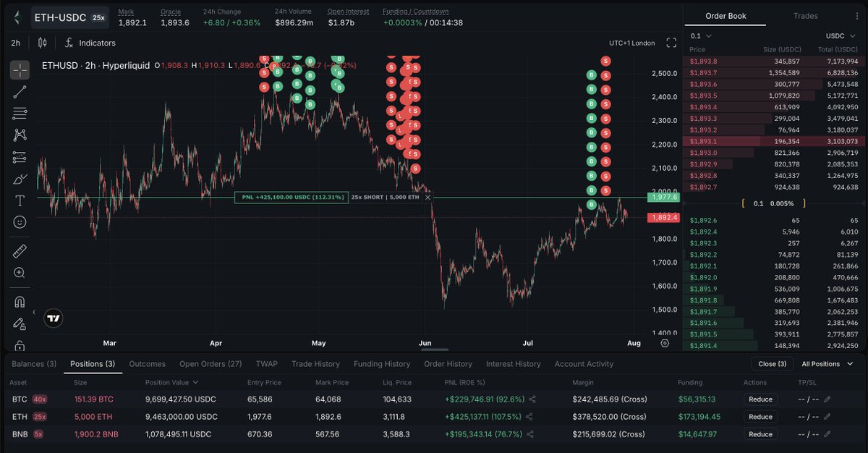Change the 2h chart interval
The image size is (868, 453).
pyautogui.click(x=16, y=43)
